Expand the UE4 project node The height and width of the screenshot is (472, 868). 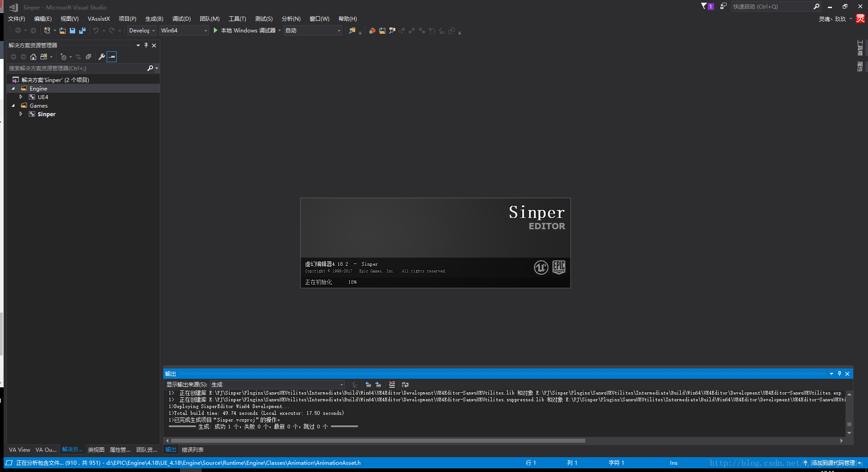(x=21, y=97)
